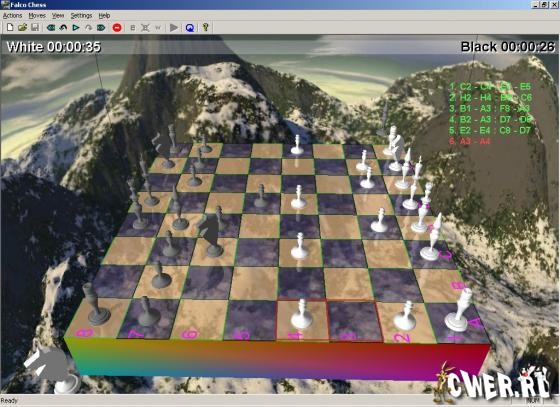Image resolution: width=560 pixels, height=407 pixels.
Task: Click the 'Ready' status bar text
Action: click(9, 401)
